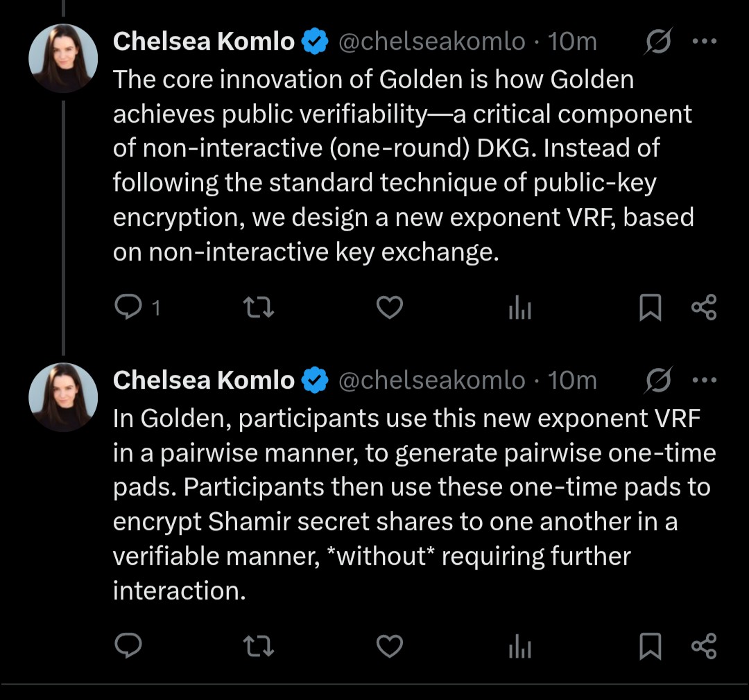The height and width of the screenshot is (700, 749).
Task: Like the second tweet about pairwise pads
Action: click(x=389, y=646)
